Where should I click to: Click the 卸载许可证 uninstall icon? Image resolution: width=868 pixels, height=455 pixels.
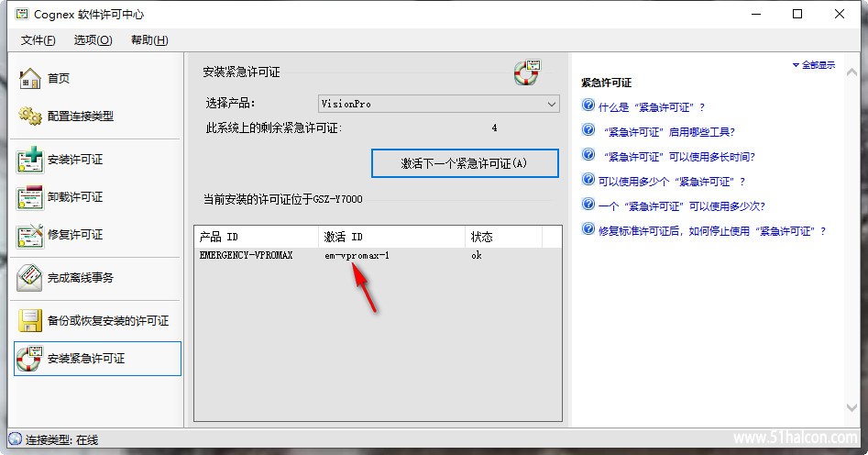click(30, 197)
